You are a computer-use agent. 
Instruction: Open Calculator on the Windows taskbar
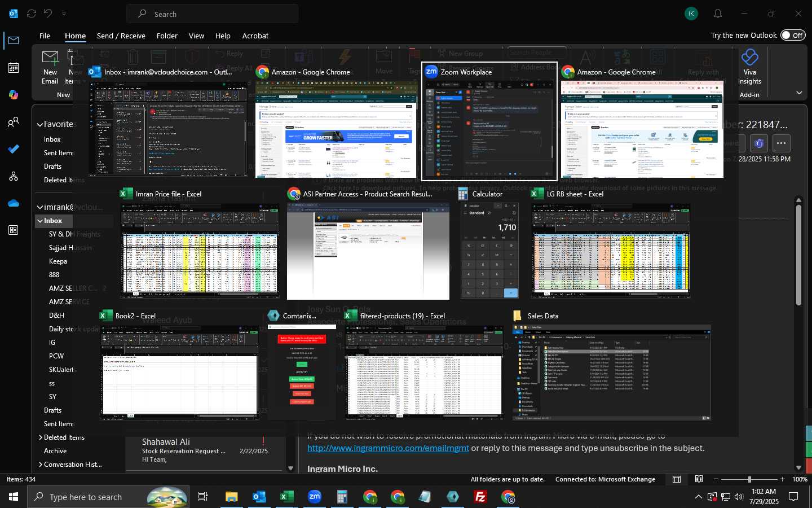tap(342, 497)
